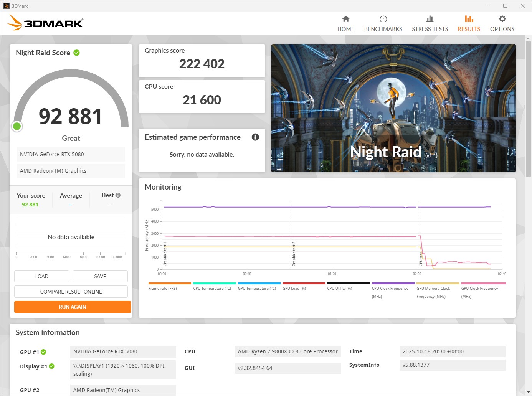Open Stress Tests via the bar chart icon
Viewport: 532px width, 396px height.
pos(430,19)
